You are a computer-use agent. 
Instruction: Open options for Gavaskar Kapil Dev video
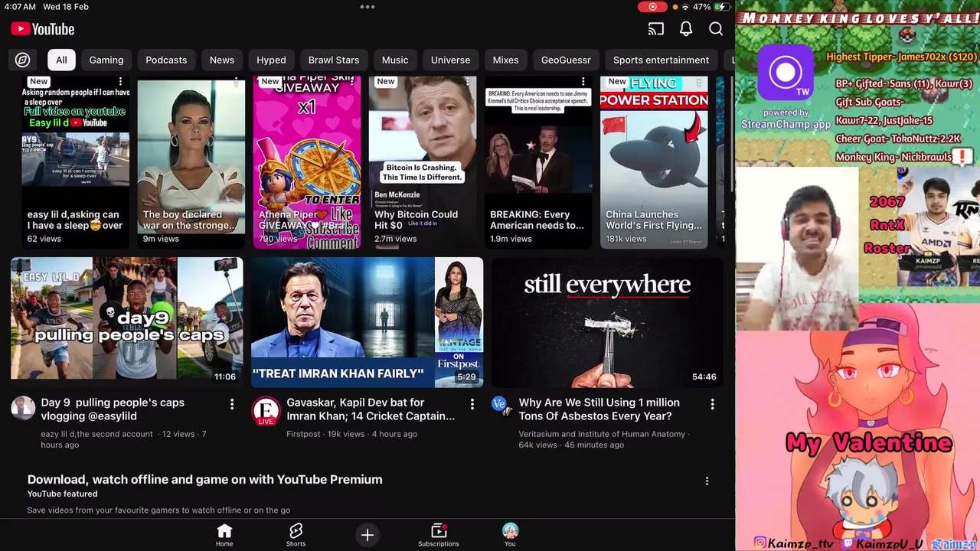pos(472,403)
